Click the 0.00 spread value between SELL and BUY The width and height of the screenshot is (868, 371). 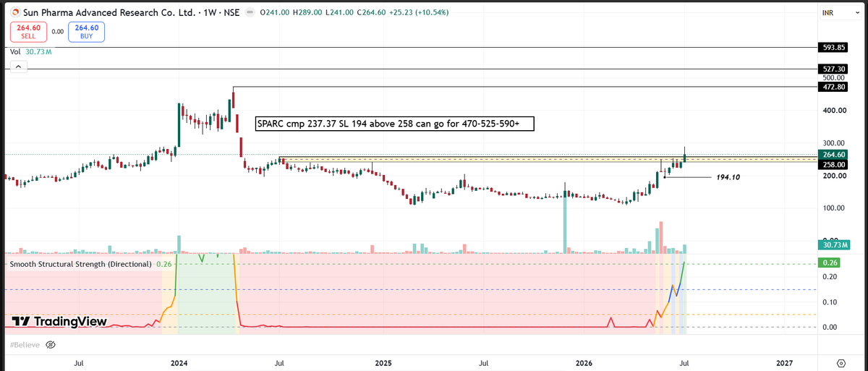click(x=57, y=32)
